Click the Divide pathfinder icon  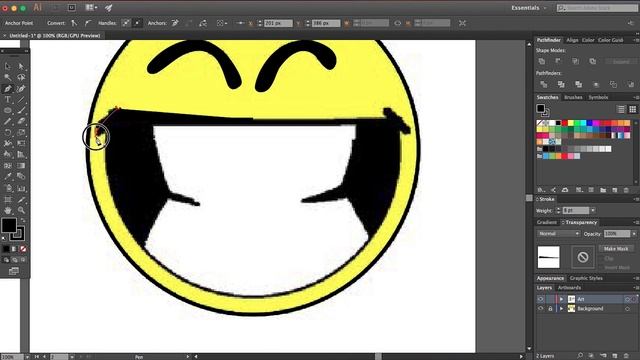[x=544, y=84]
